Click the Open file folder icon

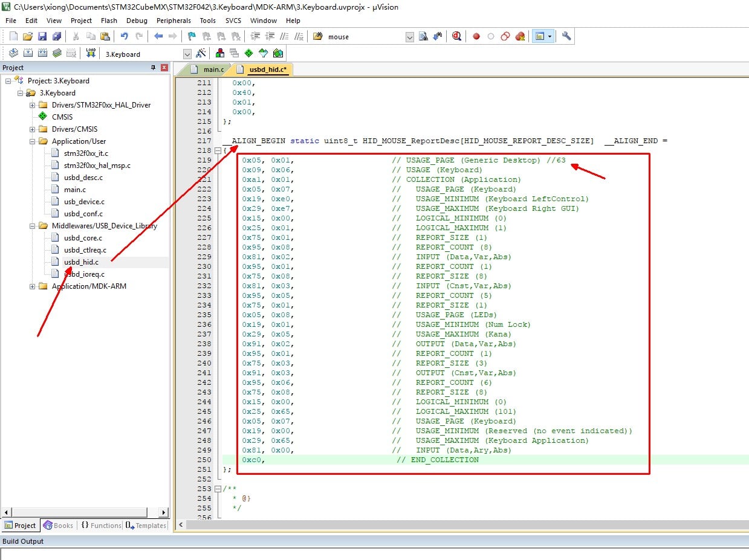(x=28, y=37)
